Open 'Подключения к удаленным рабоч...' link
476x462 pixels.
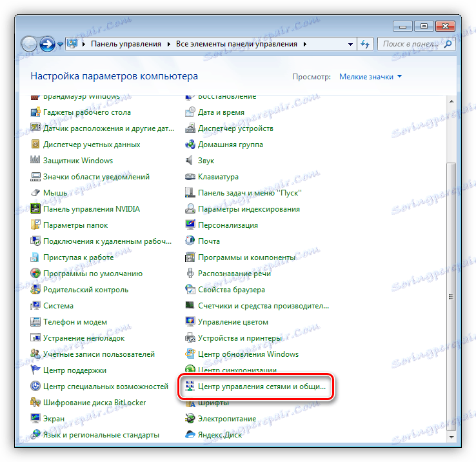click(107, 241)
